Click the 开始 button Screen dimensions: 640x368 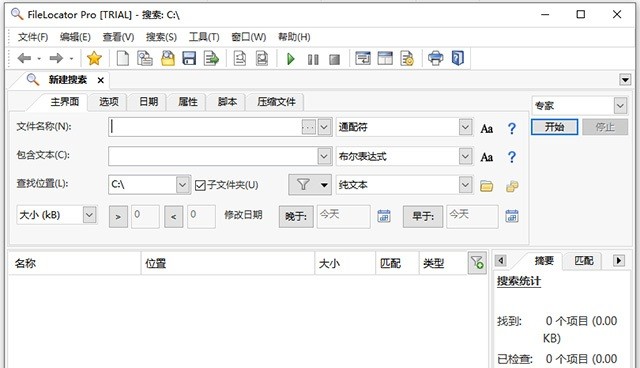point(554,127)
